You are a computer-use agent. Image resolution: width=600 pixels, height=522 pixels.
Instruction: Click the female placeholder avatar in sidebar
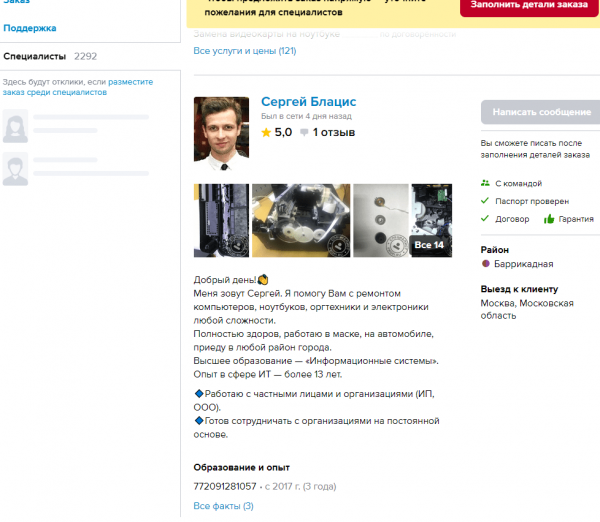tap(15, 126)
